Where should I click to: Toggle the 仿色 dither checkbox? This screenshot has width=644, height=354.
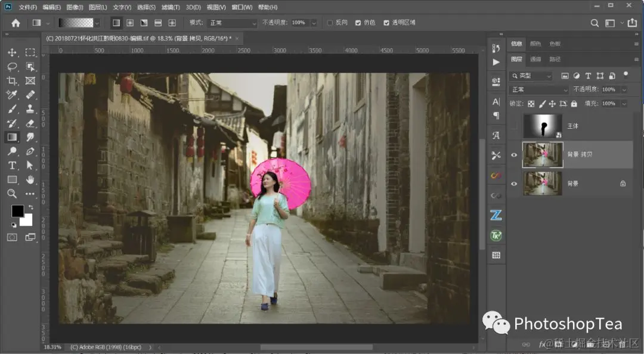[x=358, y=23]
